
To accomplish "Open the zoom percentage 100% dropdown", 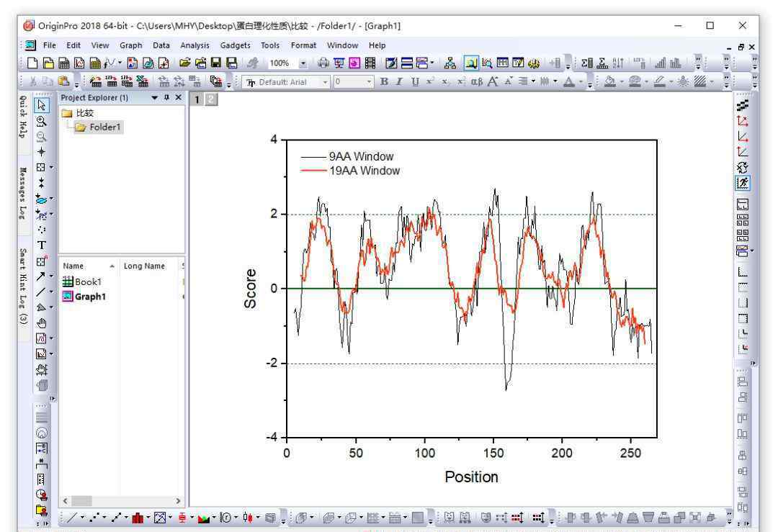I will [303, 63].
